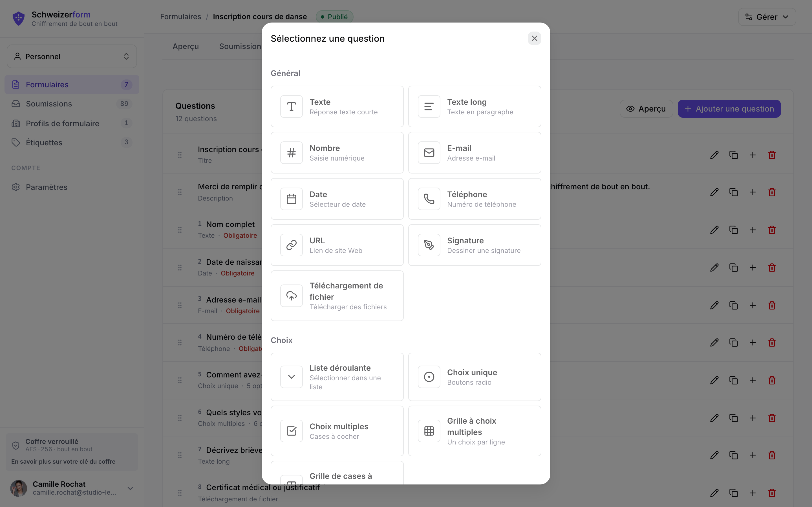Open the Personnel workspace selector
Image resolution: width=812 pixels, height=507 pixels.
click(x=72, y=56)
